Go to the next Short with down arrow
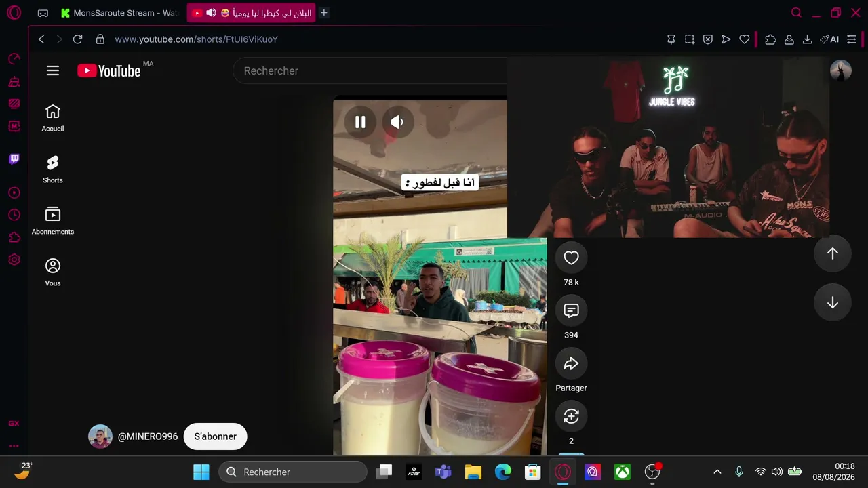 pos(833,303)
